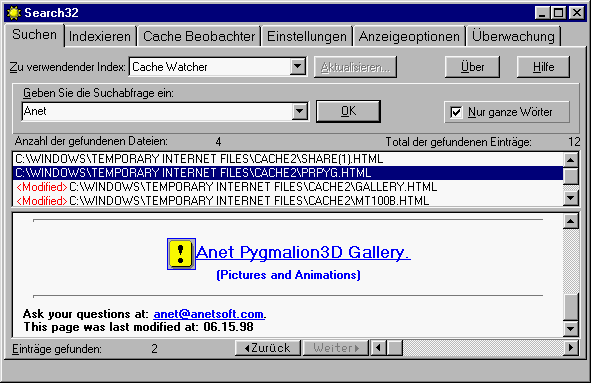Go to previous entry with Zurück

pyautogui.click(x=268, y=348)
